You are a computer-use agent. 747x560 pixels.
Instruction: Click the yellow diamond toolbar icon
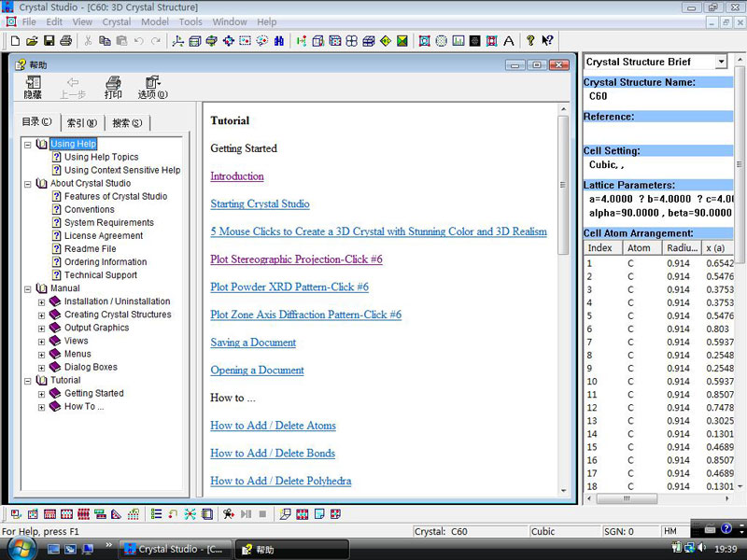click(x=386, y=41)
